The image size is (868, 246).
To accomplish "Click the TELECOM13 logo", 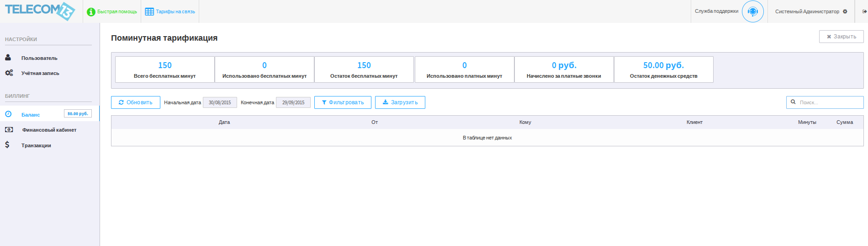I will tap(40, 11).
